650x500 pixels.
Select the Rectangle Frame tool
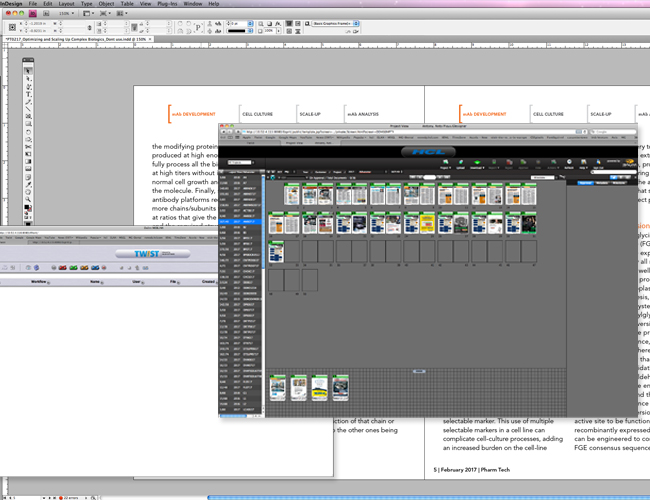coord(28,117)
